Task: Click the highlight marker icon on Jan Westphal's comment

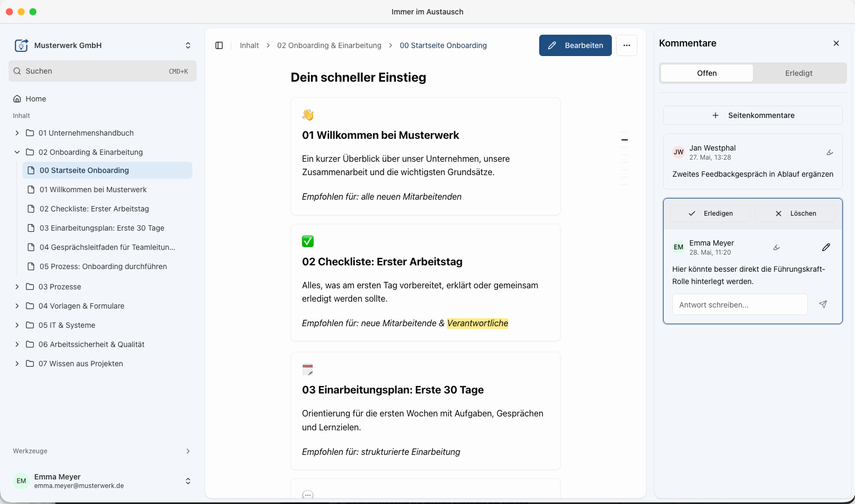Action: pyautogui.click(x=830, y=153)
